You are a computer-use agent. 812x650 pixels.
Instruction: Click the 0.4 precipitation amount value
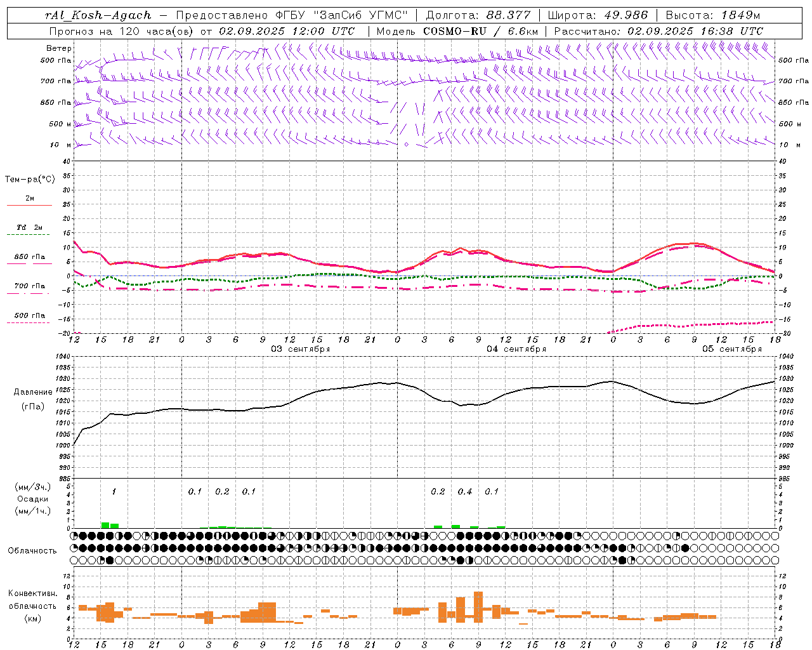tap(465, 492)
